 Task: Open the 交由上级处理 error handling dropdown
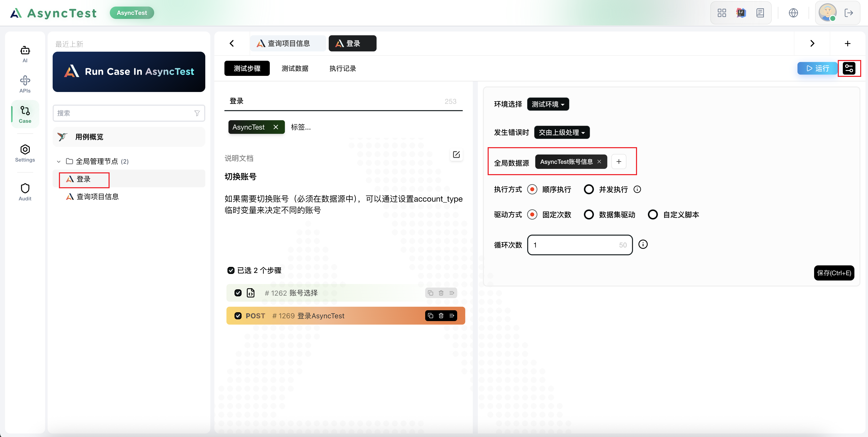pos(562,133)
